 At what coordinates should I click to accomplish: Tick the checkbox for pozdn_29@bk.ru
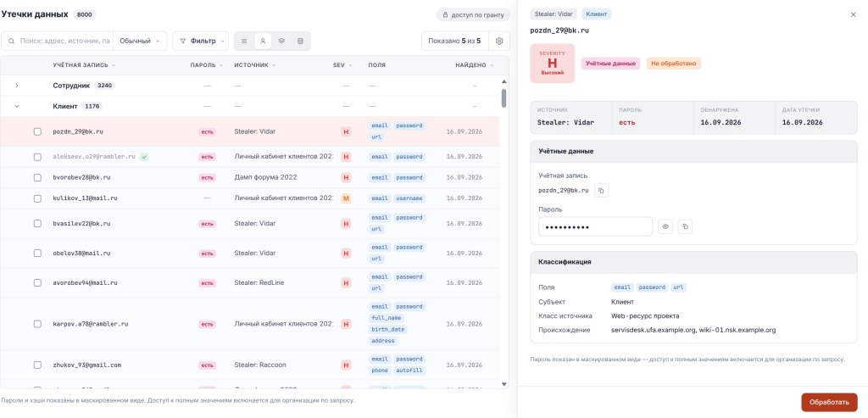point(37,131)
